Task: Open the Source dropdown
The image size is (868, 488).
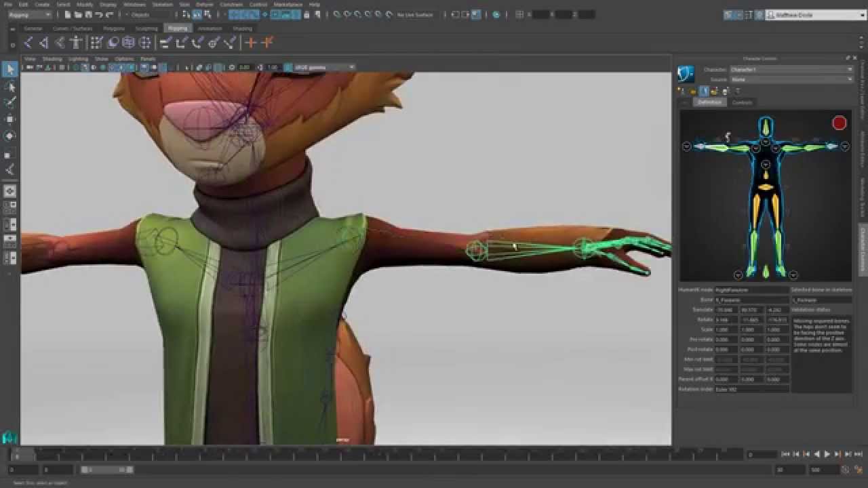Action: pyautogui.click(x=791, y=79)
